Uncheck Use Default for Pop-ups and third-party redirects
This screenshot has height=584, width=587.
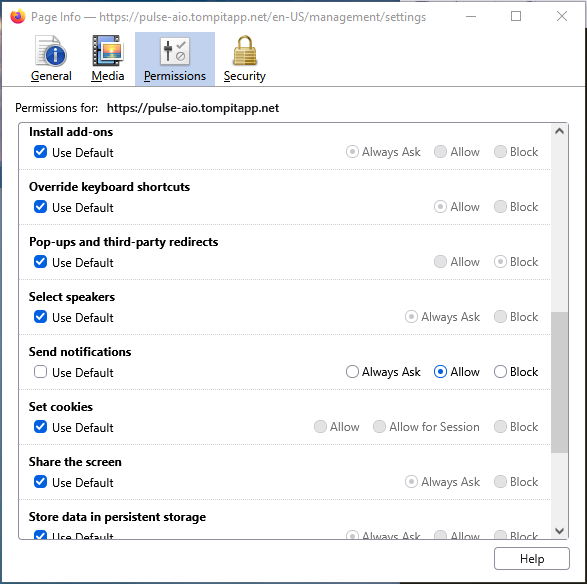click(40, 262)
